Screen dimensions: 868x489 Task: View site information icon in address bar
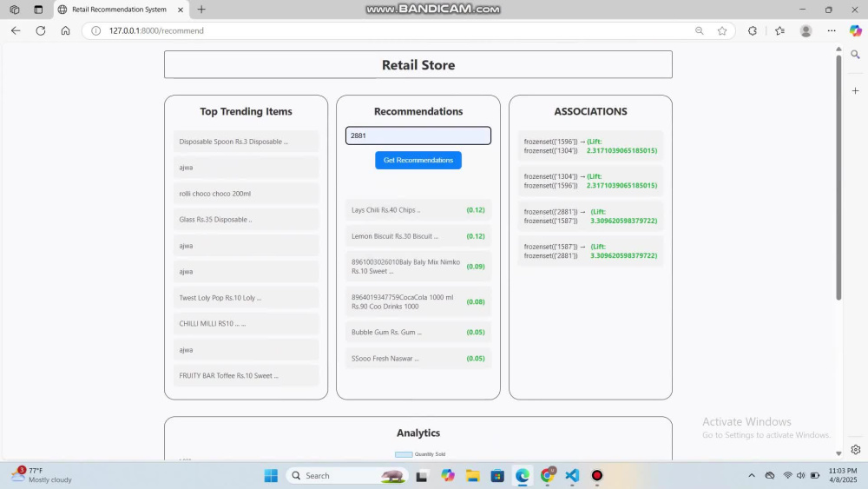[x=95, y=31]
